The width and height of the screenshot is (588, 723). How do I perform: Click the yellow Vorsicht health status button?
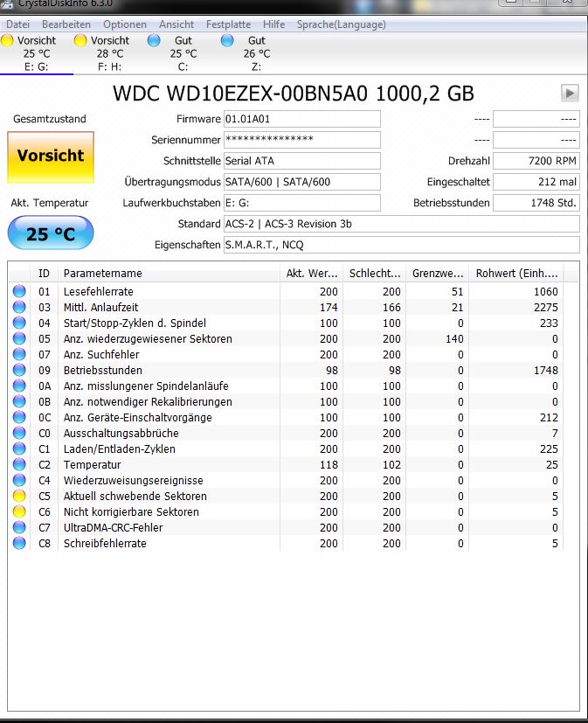[x=51, y=157]
